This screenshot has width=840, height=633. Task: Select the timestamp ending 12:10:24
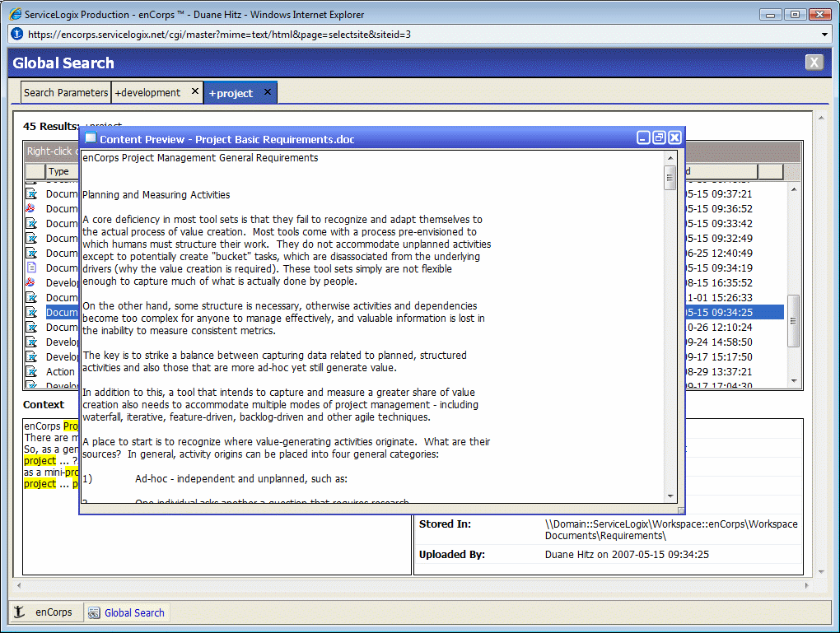[719, 328]
